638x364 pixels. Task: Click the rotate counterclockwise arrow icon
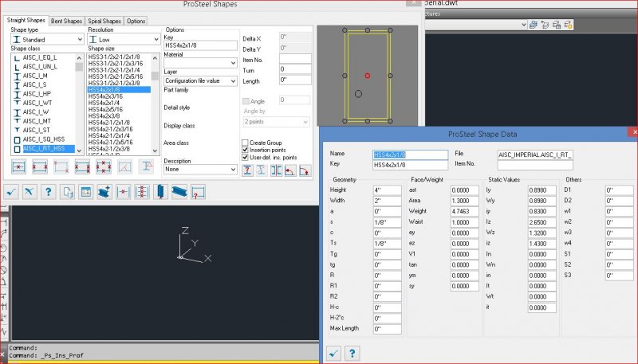point(290,170)
